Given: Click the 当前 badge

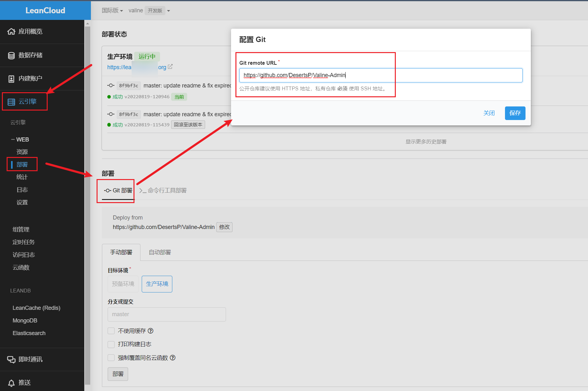Looking at the screenshot, I should [x=179, y=97].
